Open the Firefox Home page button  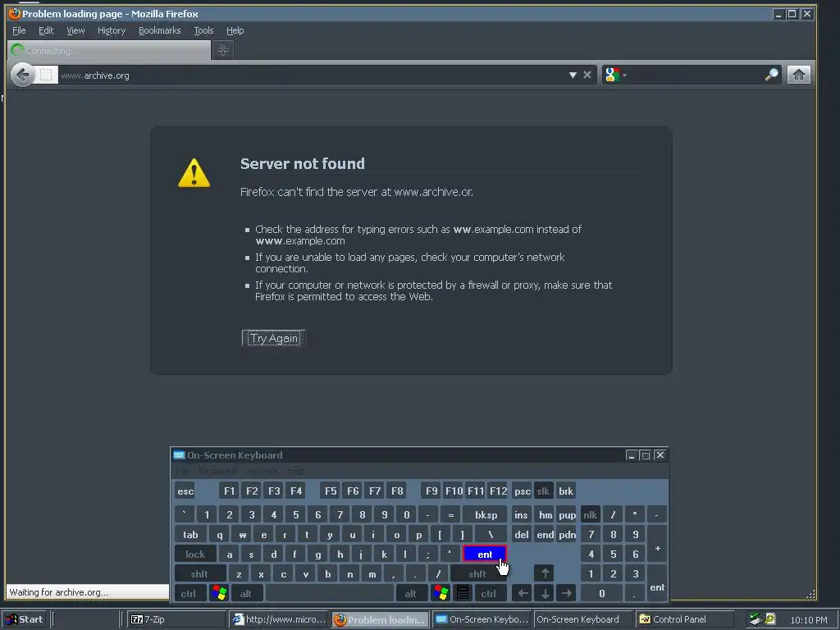pyautogui.click(x=798, y=75)
